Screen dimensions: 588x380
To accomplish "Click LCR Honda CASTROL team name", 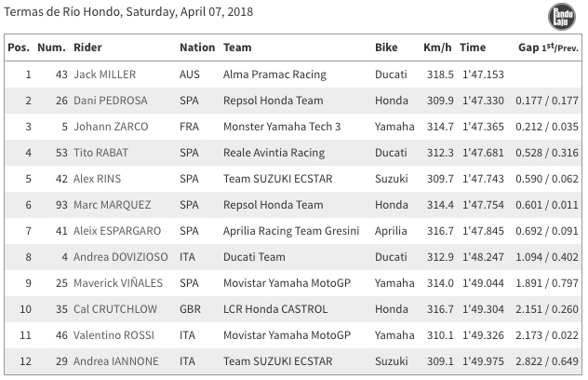I will (275, 308).
